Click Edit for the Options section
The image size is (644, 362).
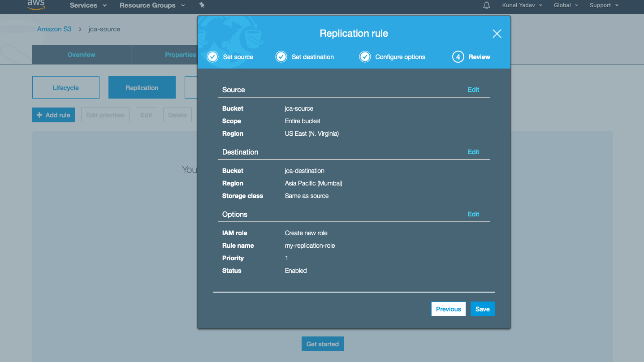tap(474, 214)
